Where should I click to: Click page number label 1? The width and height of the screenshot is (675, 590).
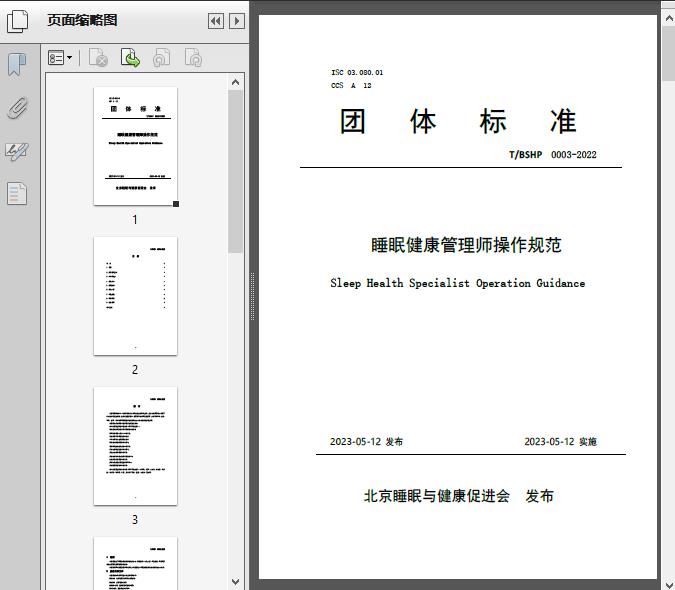tap(135, 220)
